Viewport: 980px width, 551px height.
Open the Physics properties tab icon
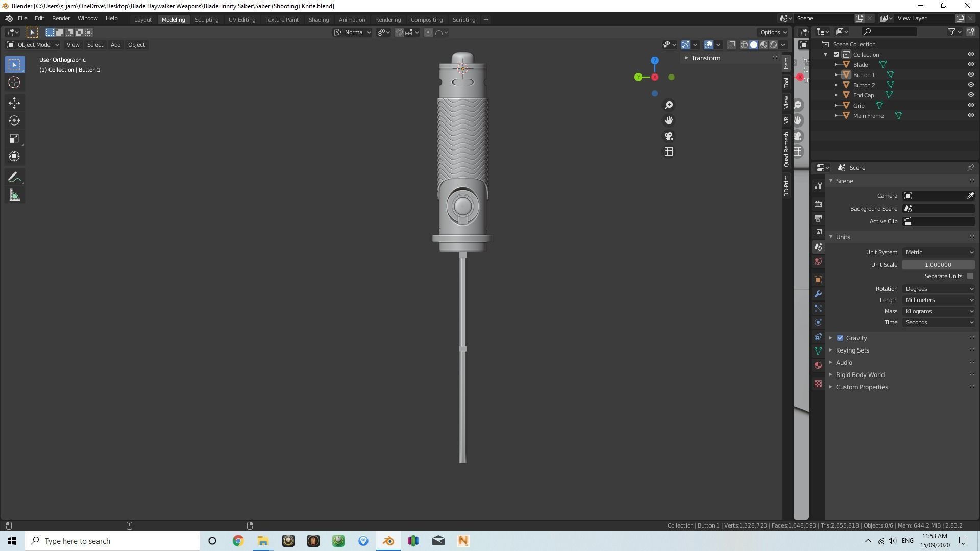[x=818, y=322]
